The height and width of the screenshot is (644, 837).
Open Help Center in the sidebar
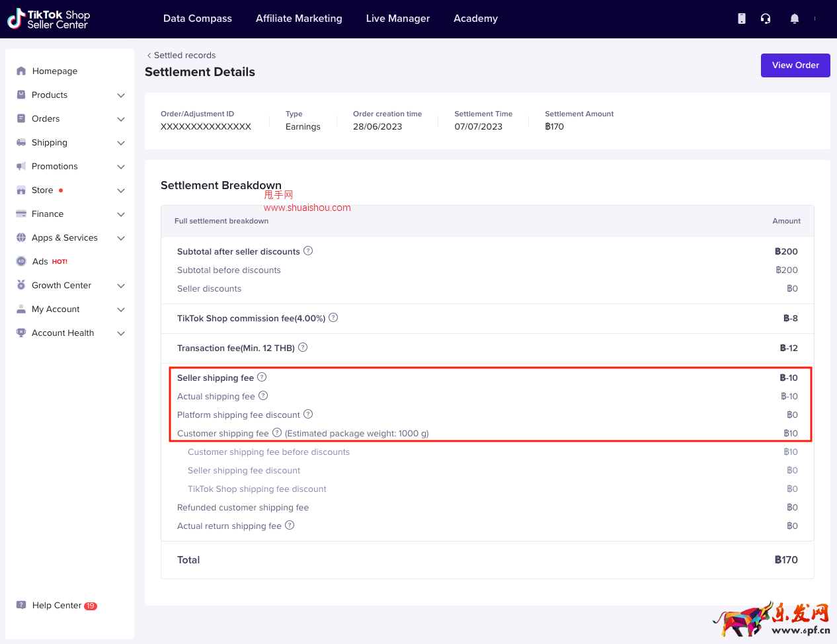point(56,606)
